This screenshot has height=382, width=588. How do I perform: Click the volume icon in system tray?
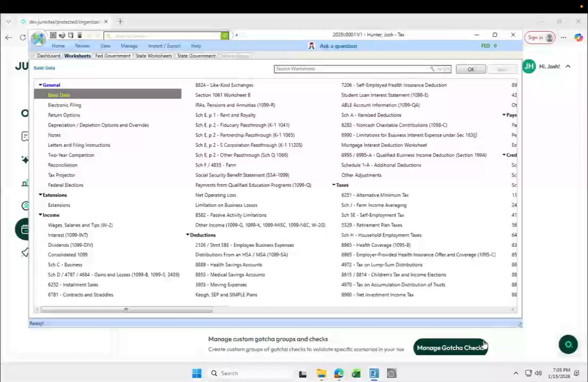click(539, 373)
